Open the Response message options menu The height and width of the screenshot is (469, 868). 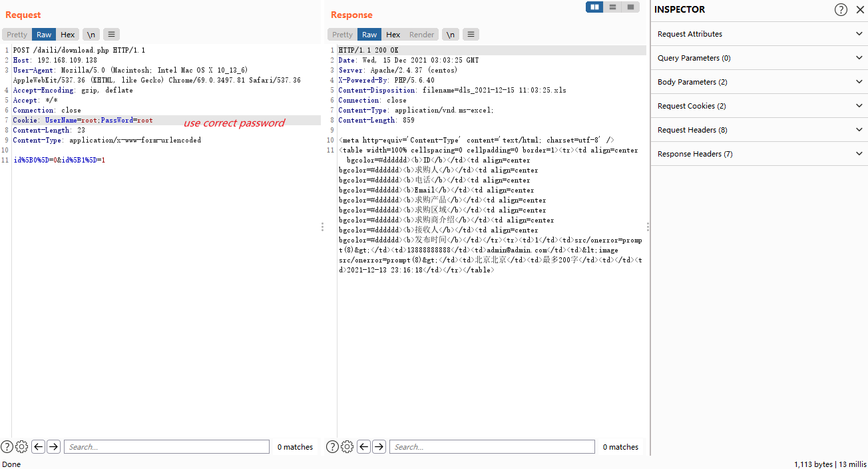tap(471, 35)
